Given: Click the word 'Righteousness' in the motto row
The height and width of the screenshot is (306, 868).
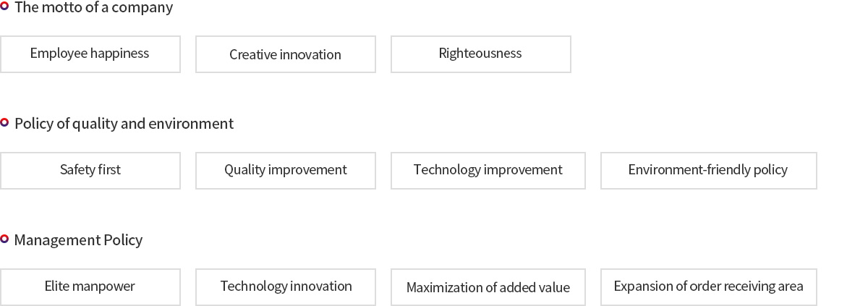Looking at the screenshot, I should [480, 54].
